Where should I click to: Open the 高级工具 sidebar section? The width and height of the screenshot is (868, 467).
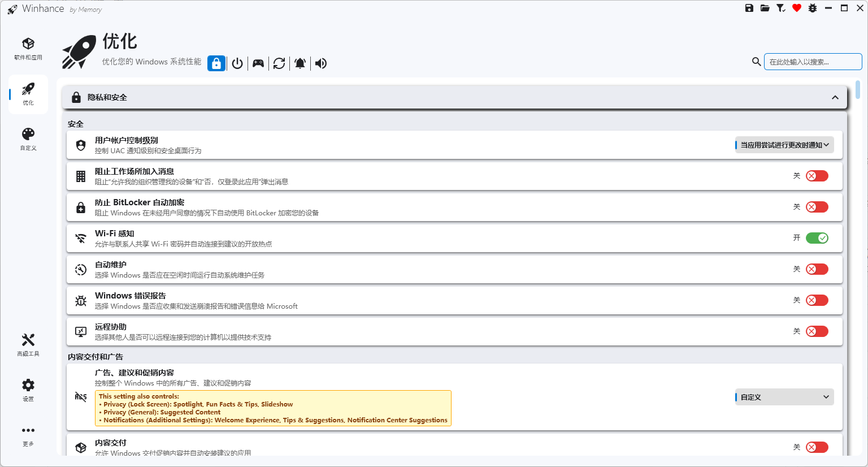[x=28, y=345]
